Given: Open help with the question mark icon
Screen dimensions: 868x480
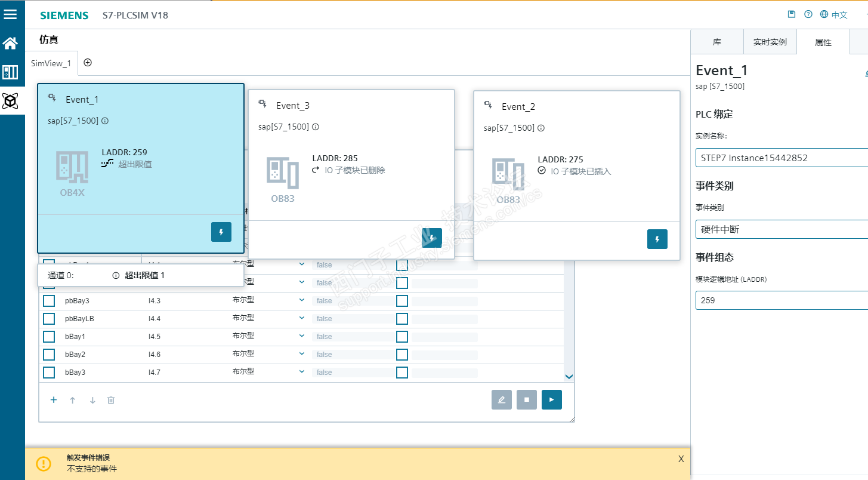Looking at the screenshot, I should [x=808, y=14].
